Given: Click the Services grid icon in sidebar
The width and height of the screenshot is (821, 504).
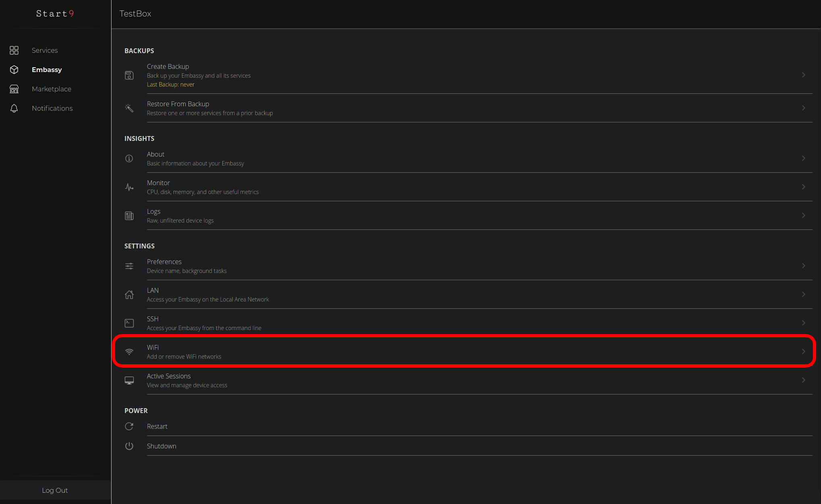Looking at the screenshot, I should tap(14, 50).
